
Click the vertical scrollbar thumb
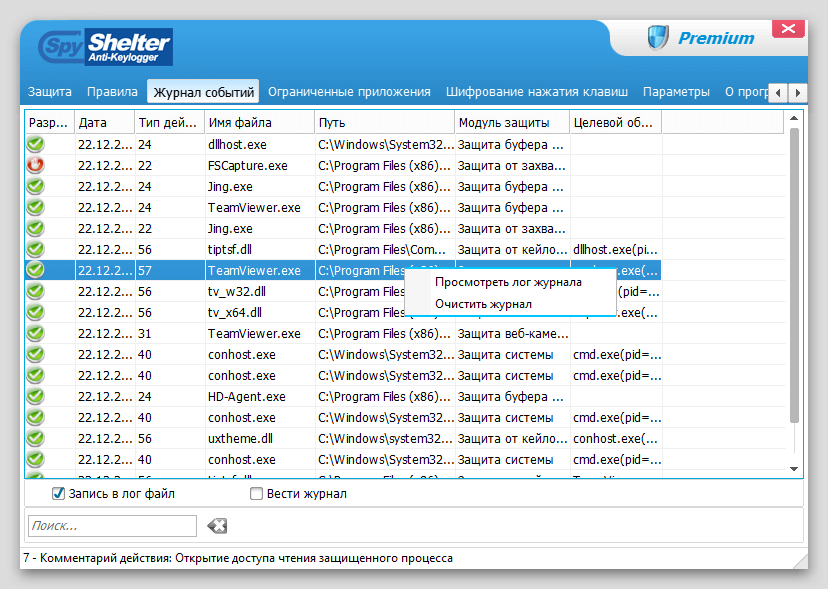tap(794, 275)
